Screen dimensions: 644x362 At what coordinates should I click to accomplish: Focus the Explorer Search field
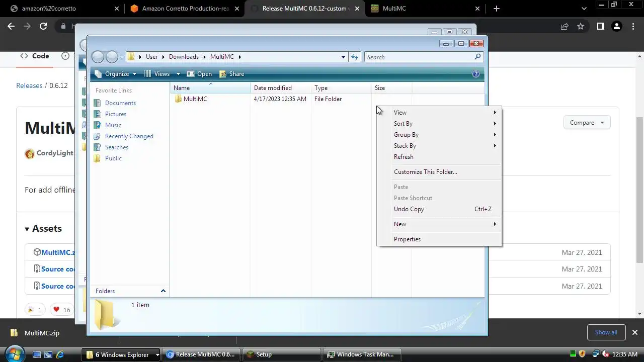coord(420,57)
